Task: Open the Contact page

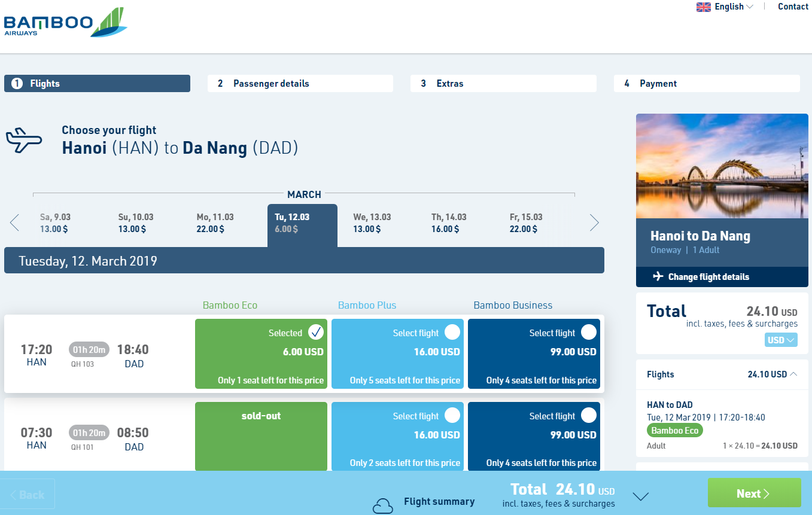Action: click(x=792, y=7)
